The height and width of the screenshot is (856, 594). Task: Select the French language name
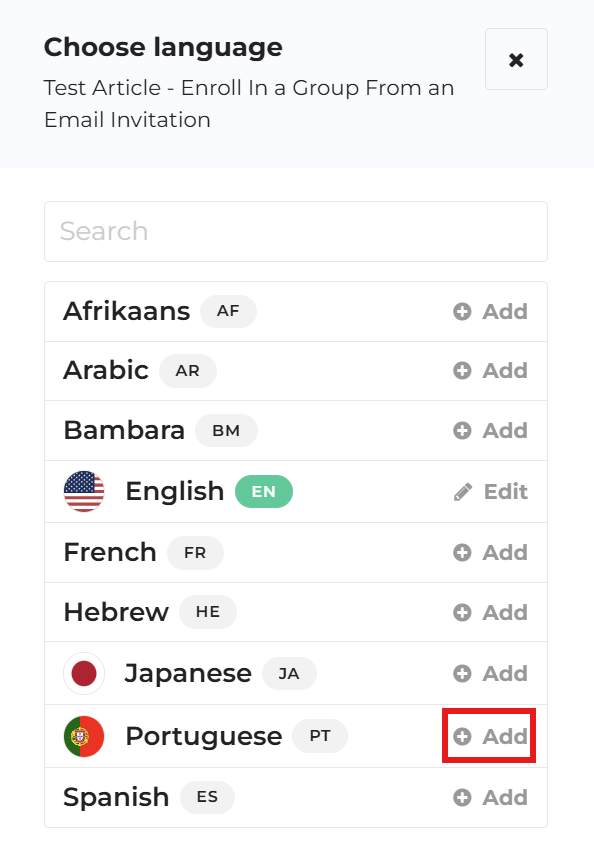coord(110,552)
